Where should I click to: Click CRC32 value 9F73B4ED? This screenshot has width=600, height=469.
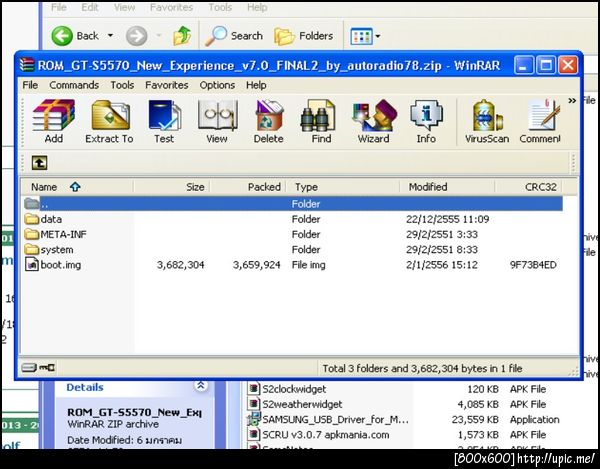click(533, 265)
